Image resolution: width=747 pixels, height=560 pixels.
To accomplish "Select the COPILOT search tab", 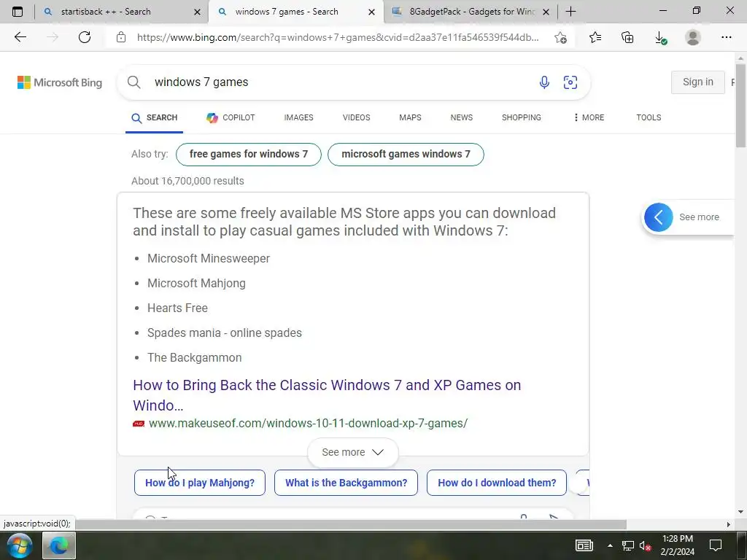I will click(231, 117).
